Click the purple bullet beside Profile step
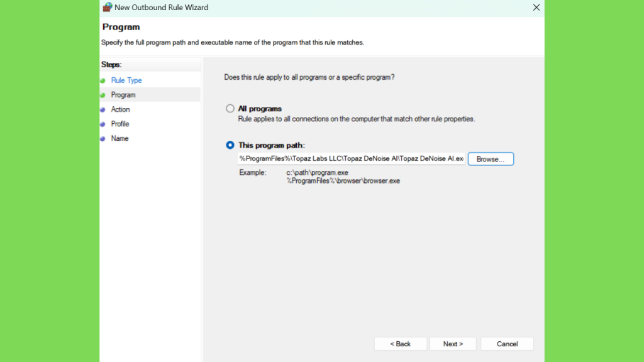This screenshot has height=362, width=644. pyautogui.click(x=103, y=124)
